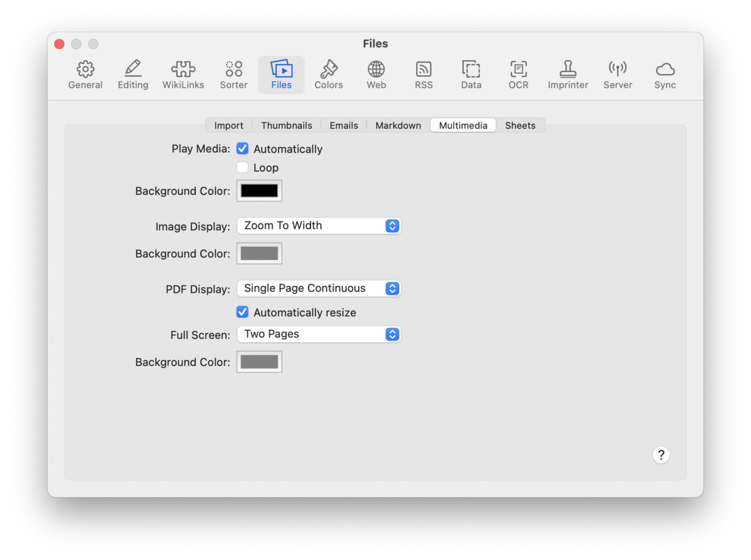The height and width of the screenshot is (560, 751).
Task: Open the Colors paintbrush pane
Action: 329,75
